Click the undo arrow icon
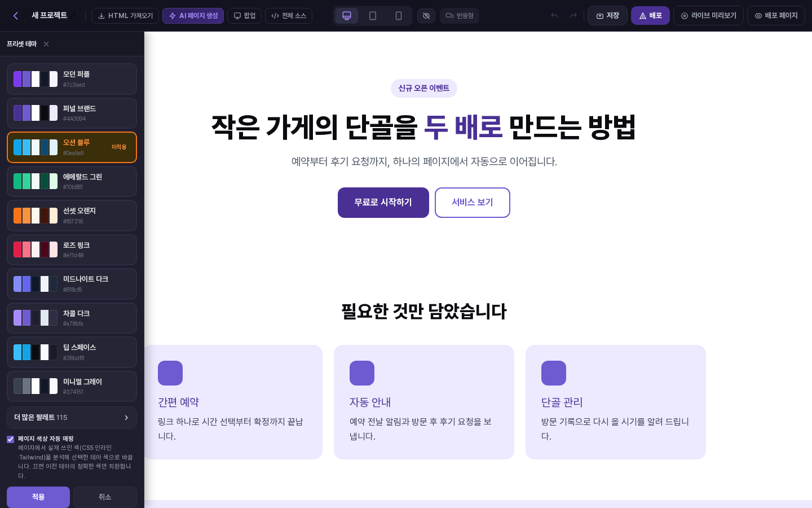Viewport: 812px width, 508px height. click(x=554, y=16)
